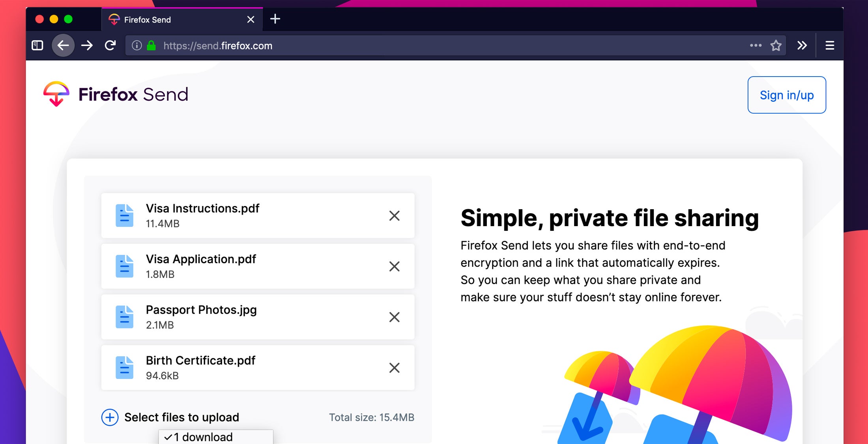The height and width of the screenshot is (444, 868).
Task: Go back with the back arrow
Action: pyautogui.click(x=63, y=45)
